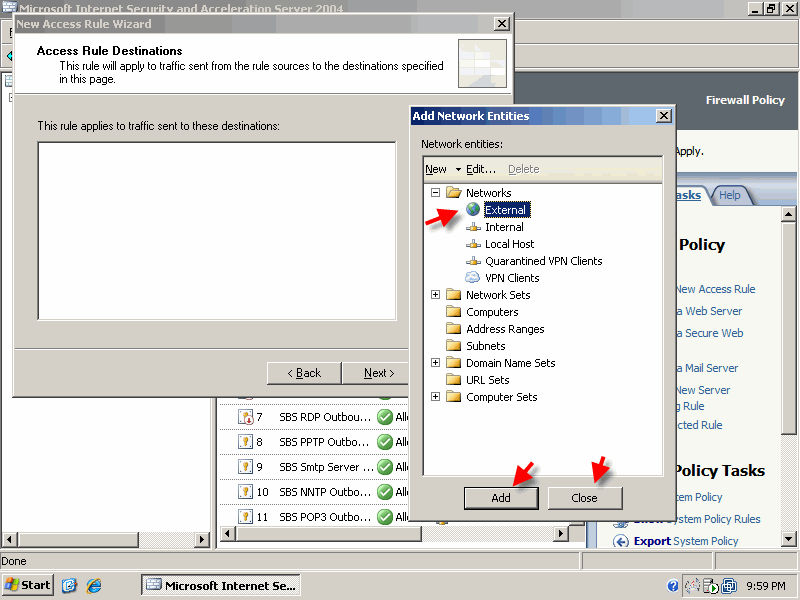
Task: Click rule 7 SBS RDP Outbound icon
Action: [x=245, y=417]
